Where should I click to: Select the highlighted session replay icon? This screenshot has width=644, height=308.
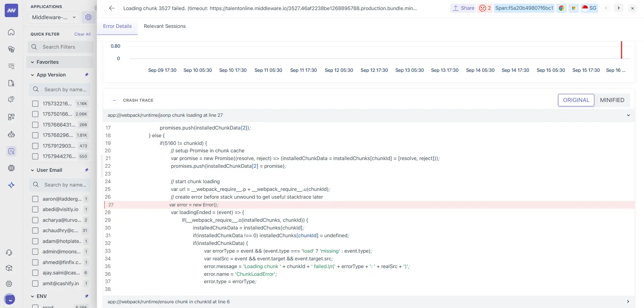coord(11,151)
